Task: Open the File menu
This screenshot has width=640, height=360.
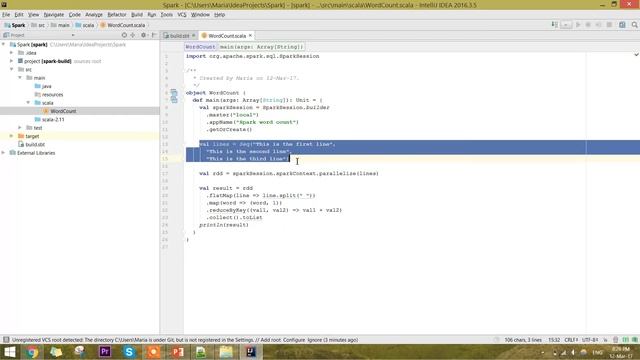Action: 6,15
